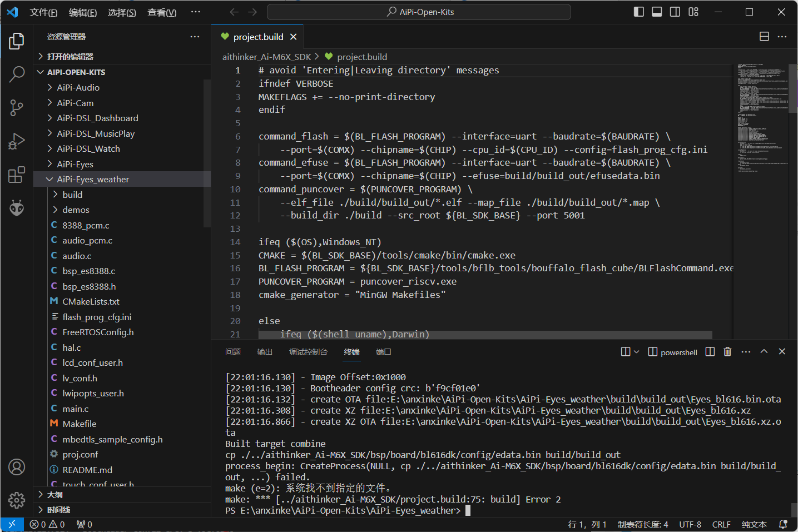This screenshot has height=532, width=798.
Task: Open README.md in the file tree
Action: click(x=122, y=470)
